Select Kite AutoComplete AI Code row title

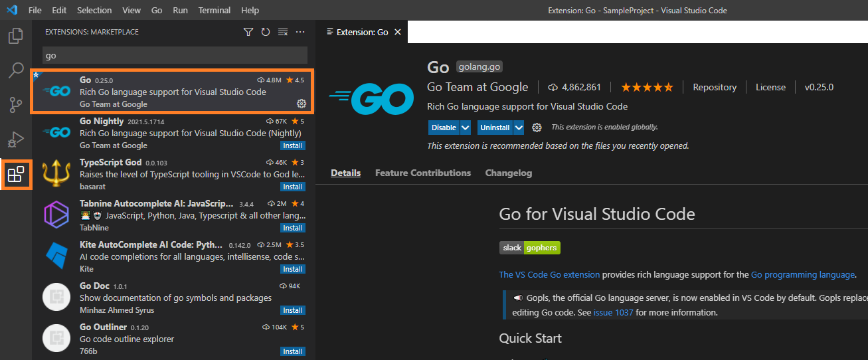(152, 244)
